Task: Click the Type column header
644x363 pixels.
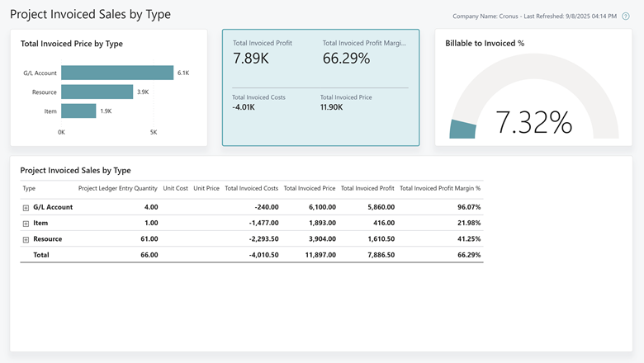Action: click(x=29, y=188)
